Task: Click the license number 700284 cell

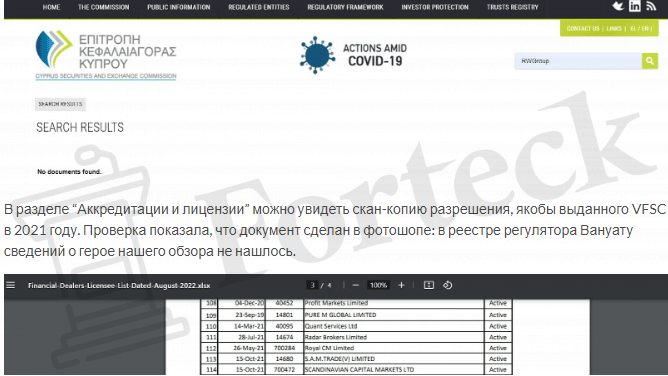Action: coord(284,348)
